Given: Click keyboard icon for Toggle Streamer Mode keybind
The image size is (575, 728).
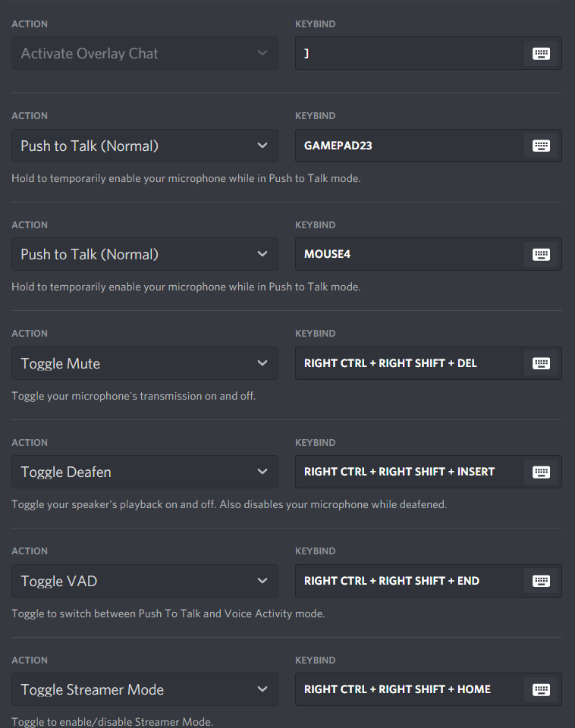Looking at the screenshot, I should tap(541, 689).
